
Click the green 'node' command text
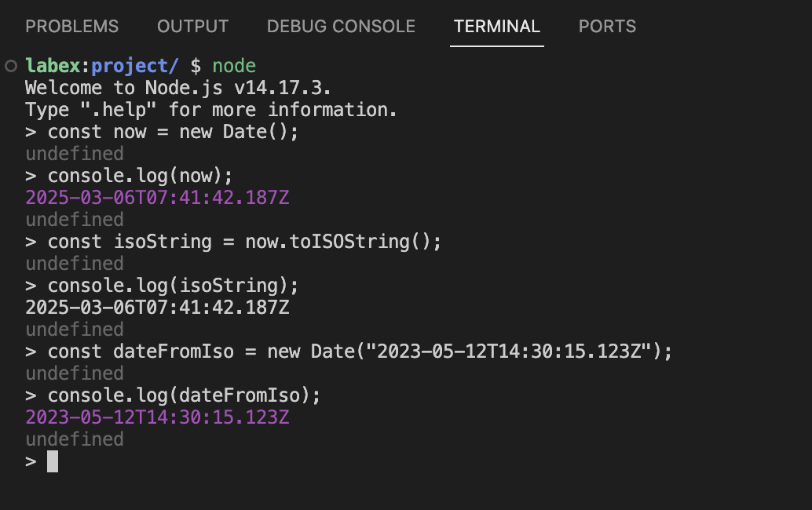pos(234,66)
